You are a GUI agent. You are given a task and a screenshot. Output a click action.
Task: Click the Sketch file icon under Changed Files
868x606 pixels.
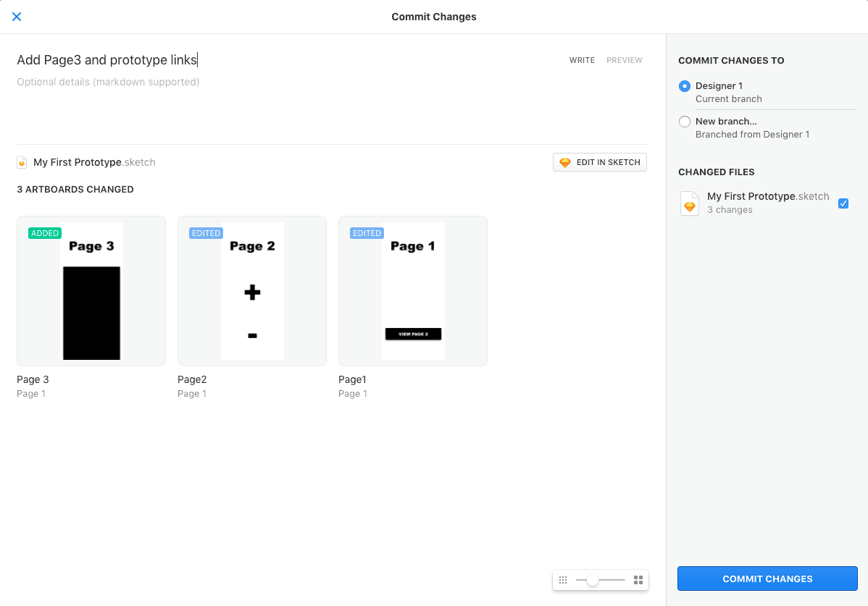coord(689,203)
